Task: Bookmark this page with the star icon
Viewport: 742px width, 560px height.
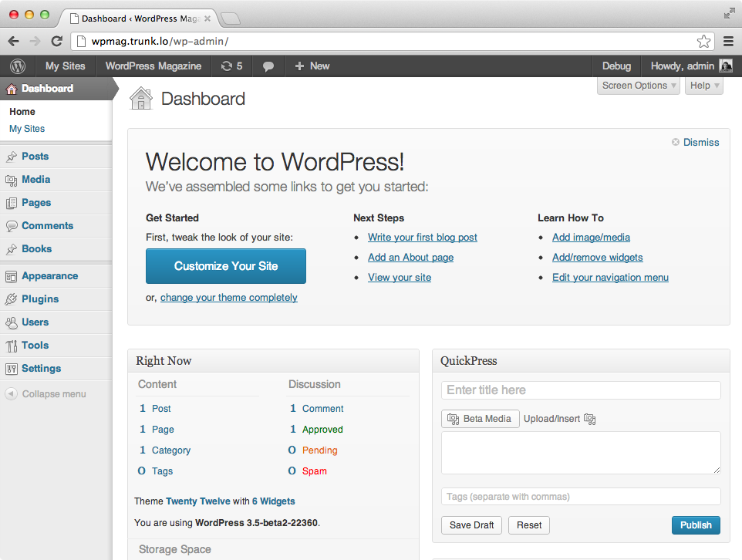Action: (703, 42)
